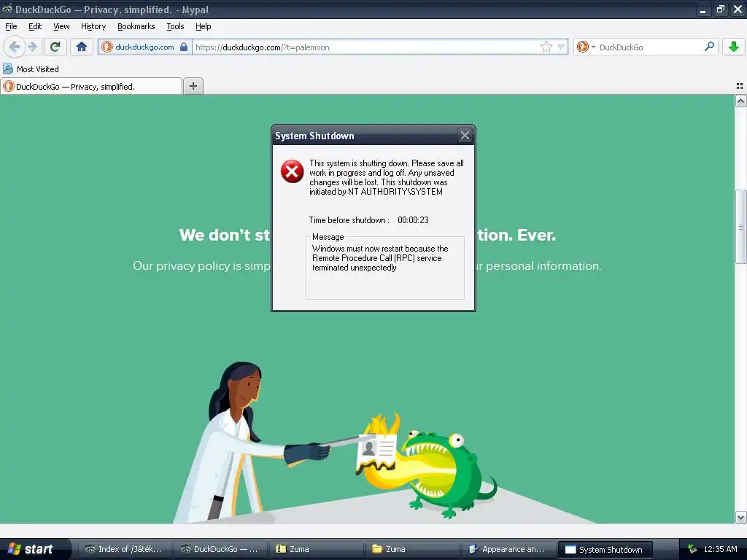This screenshot has height=560, width=747.
Task: Switch to the Appearance an... taskbar window
Action: point(508,549)
